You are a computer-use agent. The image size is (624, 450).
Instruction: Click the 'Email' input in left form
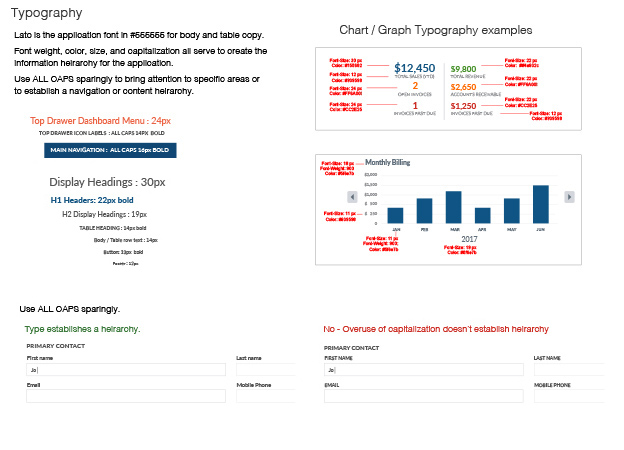(127, 396)
